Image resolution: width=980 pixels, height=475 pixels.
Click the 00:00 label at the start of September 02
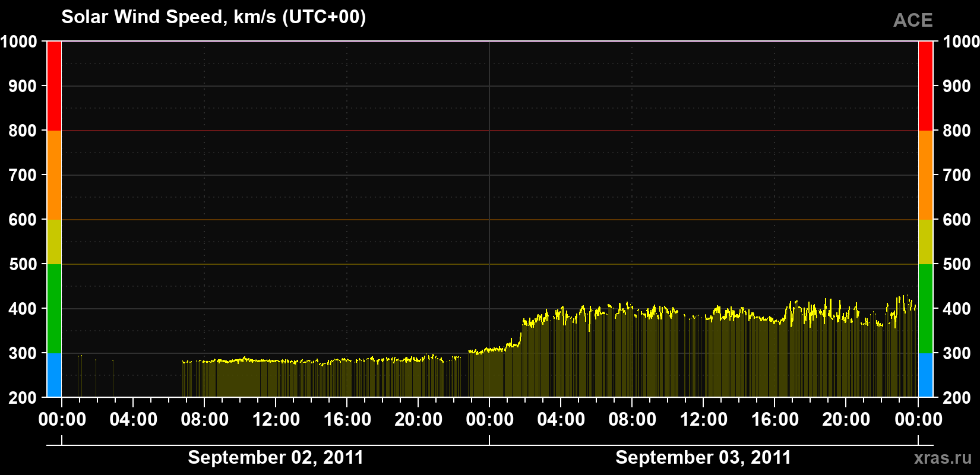coord(62,420)
